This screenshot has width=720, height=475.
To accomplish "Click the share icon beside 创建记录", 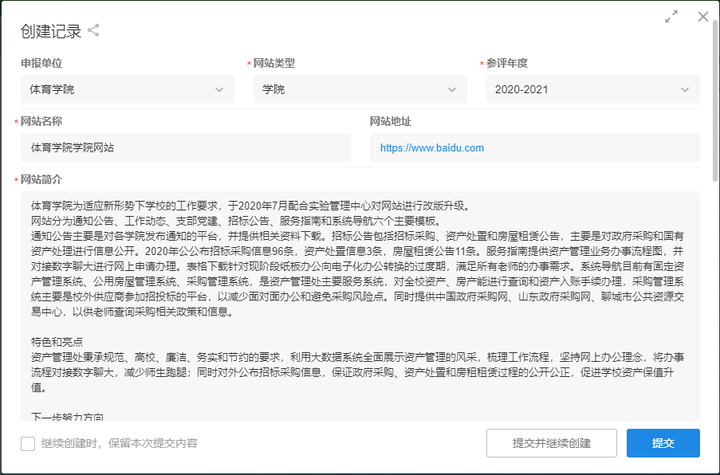I will [93, 31].
